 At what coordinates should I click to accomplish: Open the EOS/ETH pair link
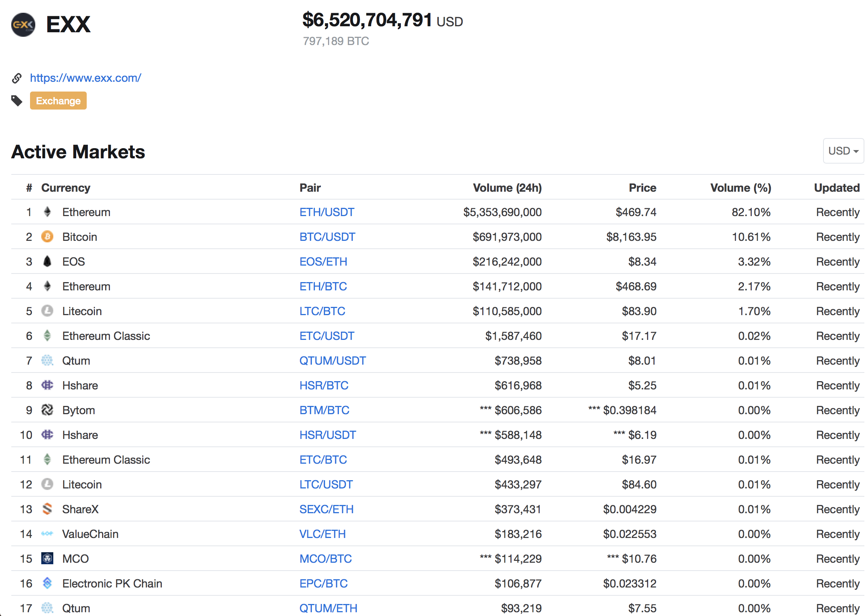coord(323,262)
